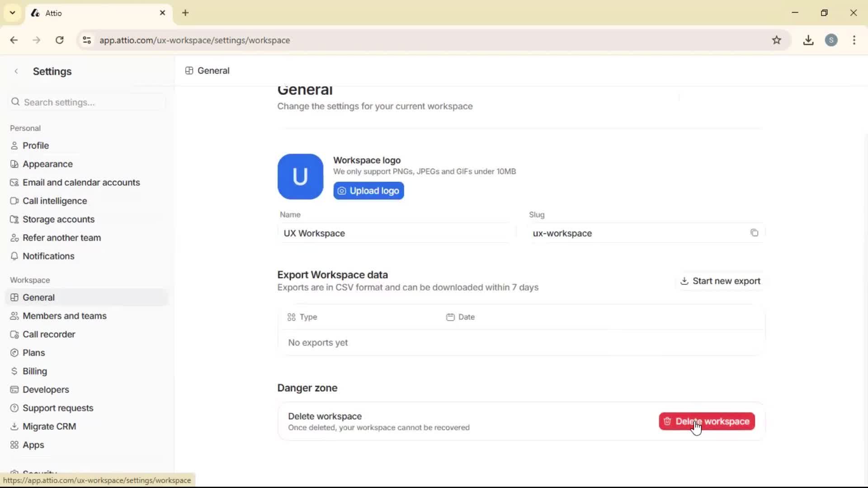Collapse Settings with the back chevron
Viewport: 868px width, 488px height.
pyautogui.click(x=16, y=71)
